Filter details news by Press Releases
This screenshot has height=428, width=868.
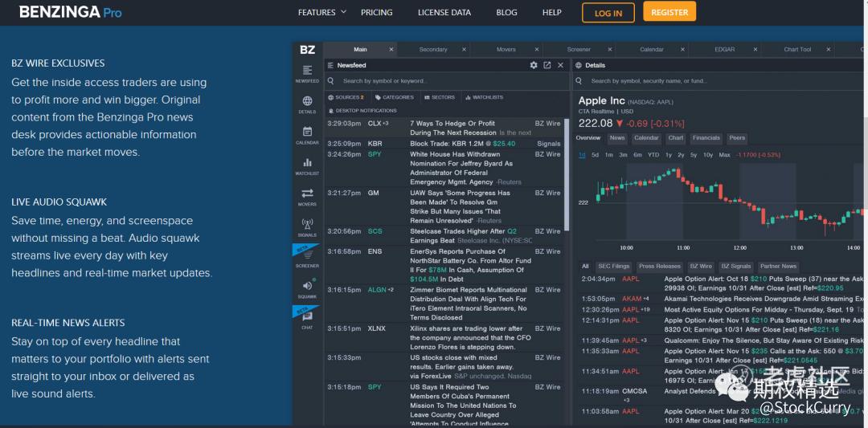660,266
